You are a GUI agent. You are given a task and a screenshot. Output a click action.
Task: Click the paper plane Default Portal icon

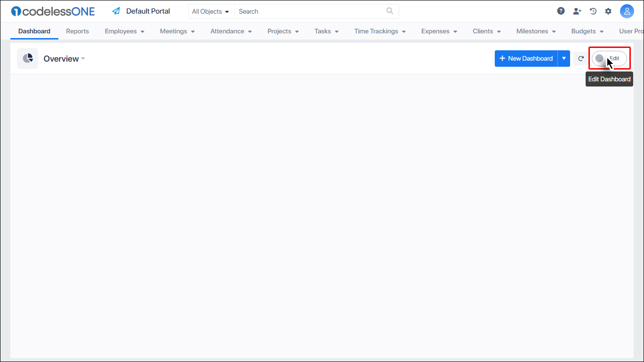(116, 11)
